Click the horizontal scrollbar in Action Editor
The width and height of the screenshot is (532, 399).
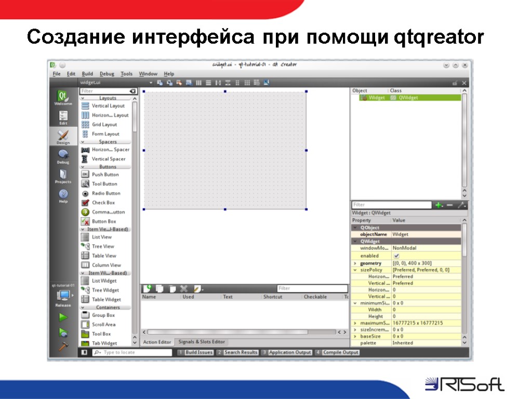coord(228,332)
